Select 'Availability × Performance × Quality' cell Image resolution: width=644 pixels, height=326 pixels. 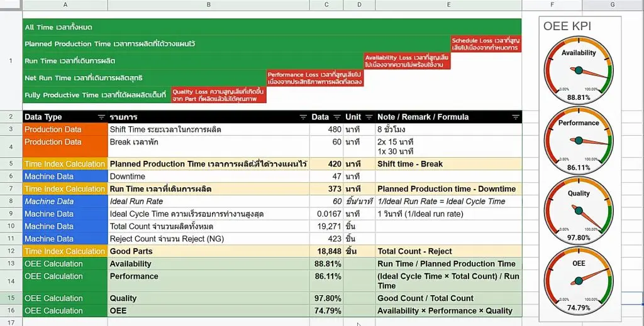pos(448,311)
